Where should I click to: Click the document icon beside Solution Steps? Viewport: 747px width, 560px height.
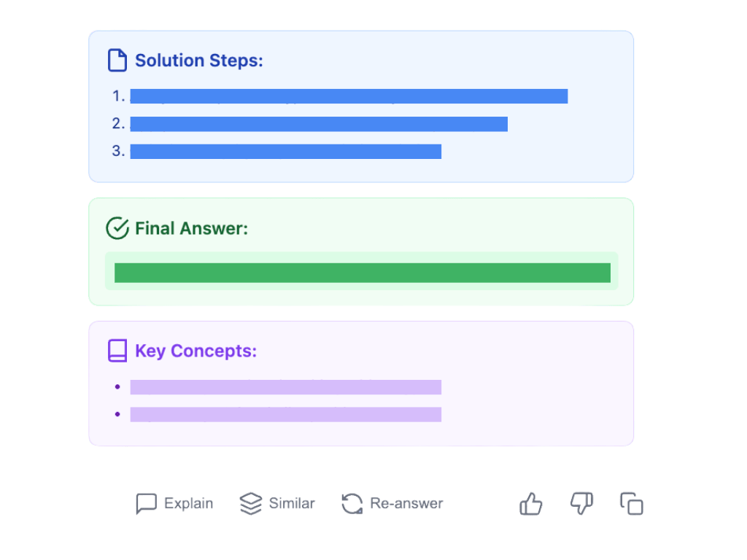(117, 61)
